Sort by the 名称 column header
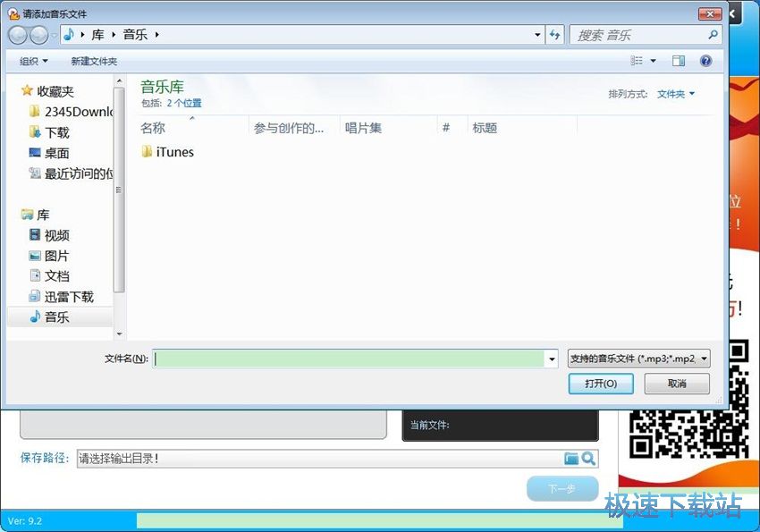 193,128
